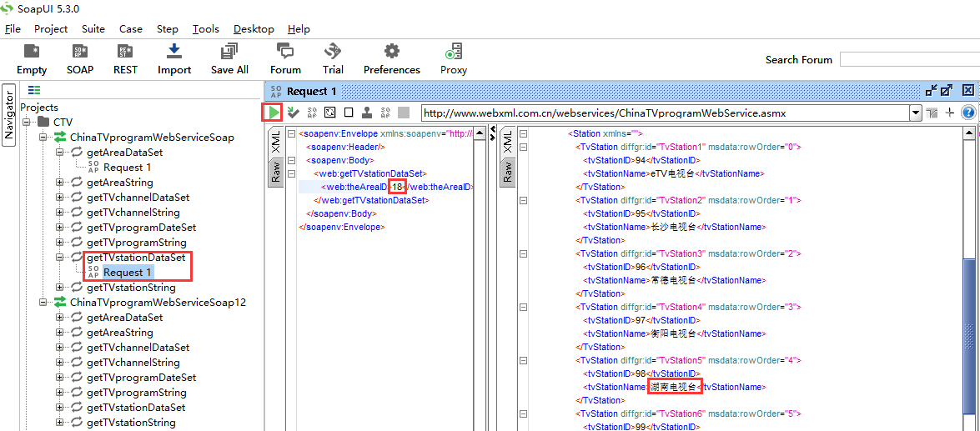This screenshot has width=980, height=431.
Task: Collapse the CTV project tree node
Action: point(28,123)
